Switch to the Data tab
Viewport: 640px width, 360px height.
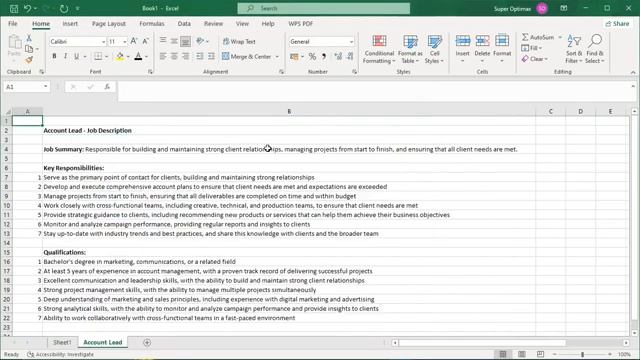pos(184,24)
